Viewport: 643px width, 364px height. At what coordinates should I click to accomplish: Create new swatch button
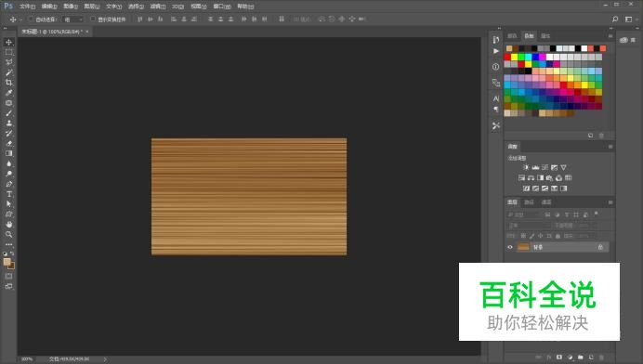(x=591, y=136)
